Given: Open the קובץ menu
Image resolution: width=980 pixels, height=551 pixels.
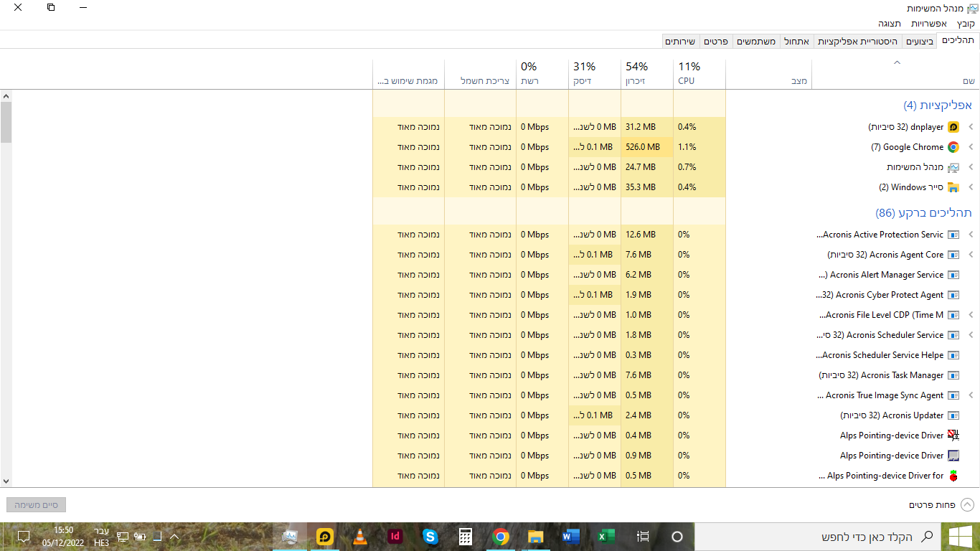Looking at the screenshot, I should pyautogui.click(x=966, y=24).
